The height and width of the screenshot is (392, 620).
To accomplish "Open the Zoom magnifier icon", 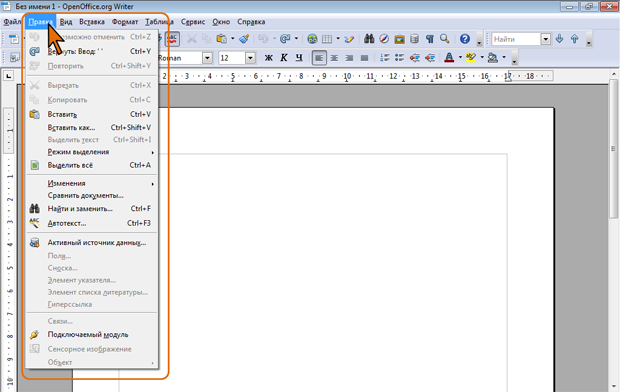I will click(x=445, y=39).
